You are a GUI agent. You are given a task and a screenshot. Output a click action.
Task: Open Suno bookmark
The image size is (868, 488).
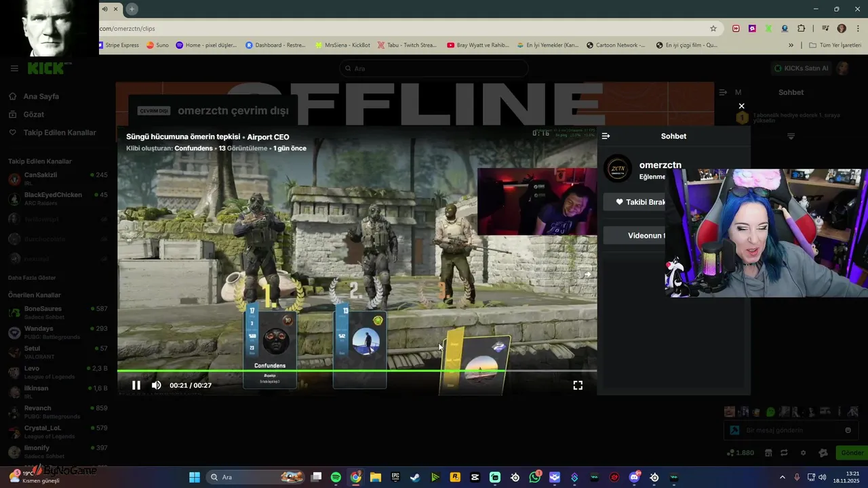point(158,45)
